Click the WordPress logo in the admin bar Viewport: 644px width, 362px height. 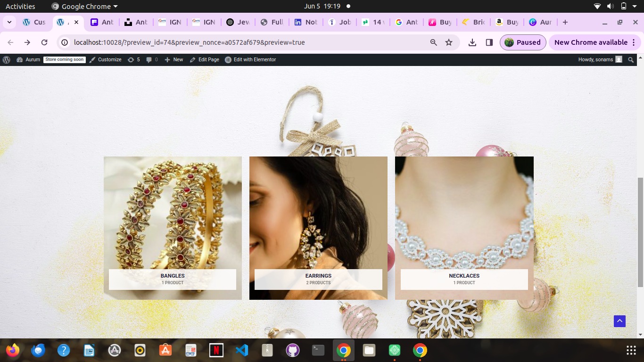(x=7, y=59)
